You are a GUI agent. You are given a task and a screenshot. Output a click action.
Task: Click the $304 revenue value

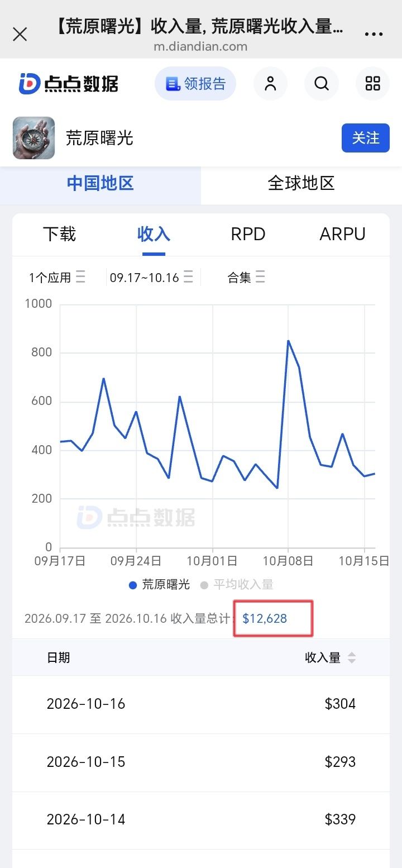[x=340, y=704]
